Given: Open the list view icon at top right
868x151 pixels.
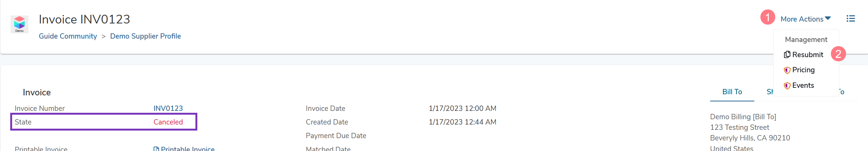Looking at the screenshot, I should (851, 19).
